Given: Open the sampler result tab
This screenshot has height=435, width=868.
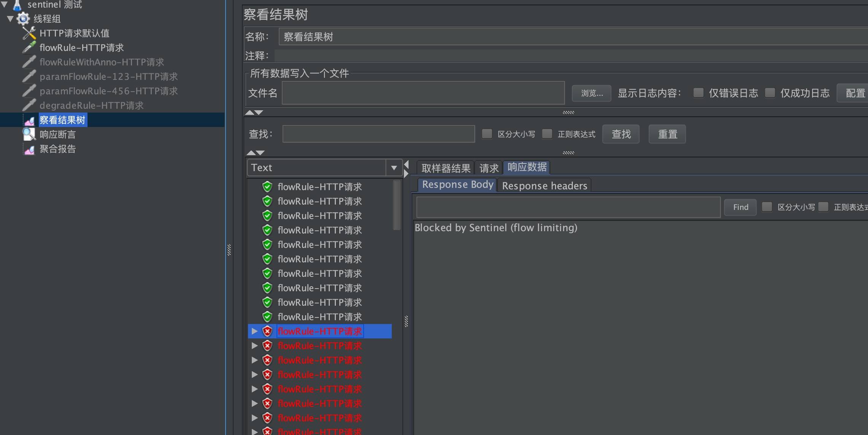Looking at the screenshot, I should point(446,168).
